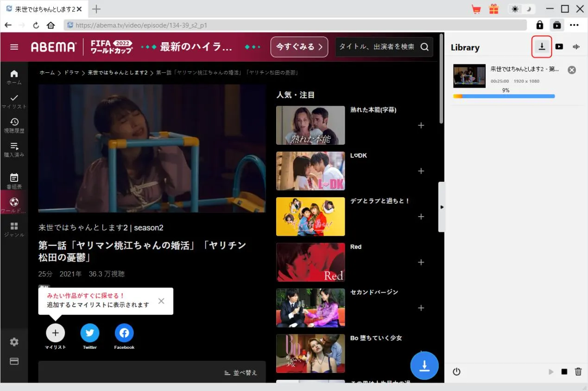The image size is (588, 391).
Task: Switch to the Library video tab
Action: click(559, 46)
